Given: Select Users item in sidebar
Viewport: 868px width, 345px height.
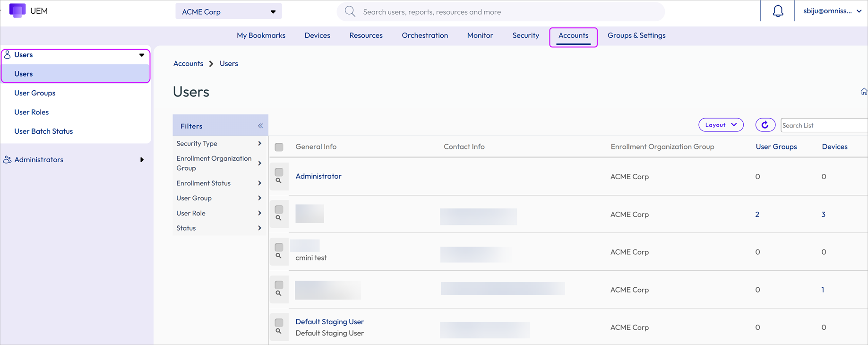Looking at the screenshot, I should (76, 74).
